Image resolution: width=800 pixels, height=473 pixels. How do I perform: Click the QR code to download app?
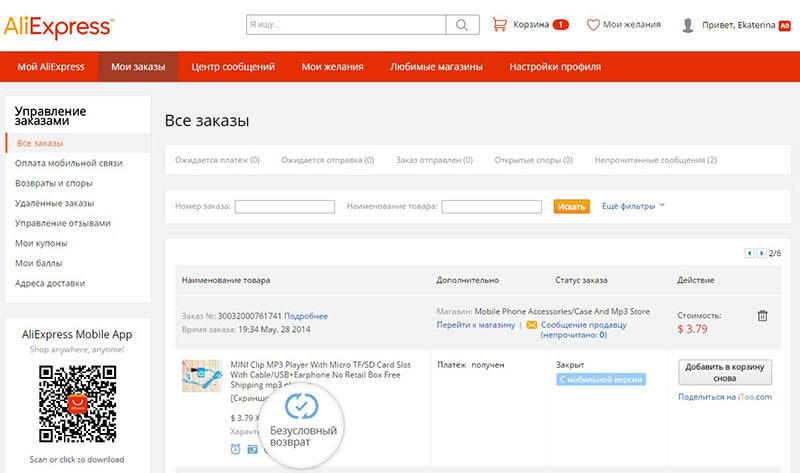(x=78, y=404)
